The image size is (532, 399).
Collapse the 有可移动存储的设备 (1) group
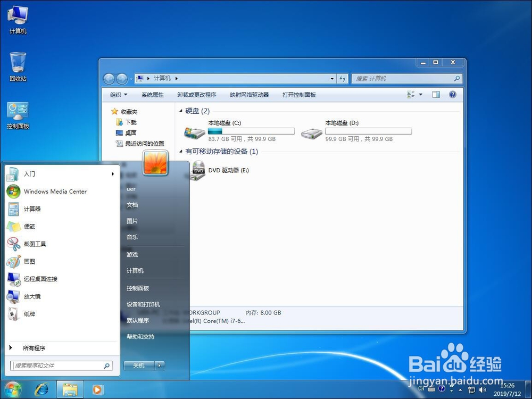pos(181,152)
